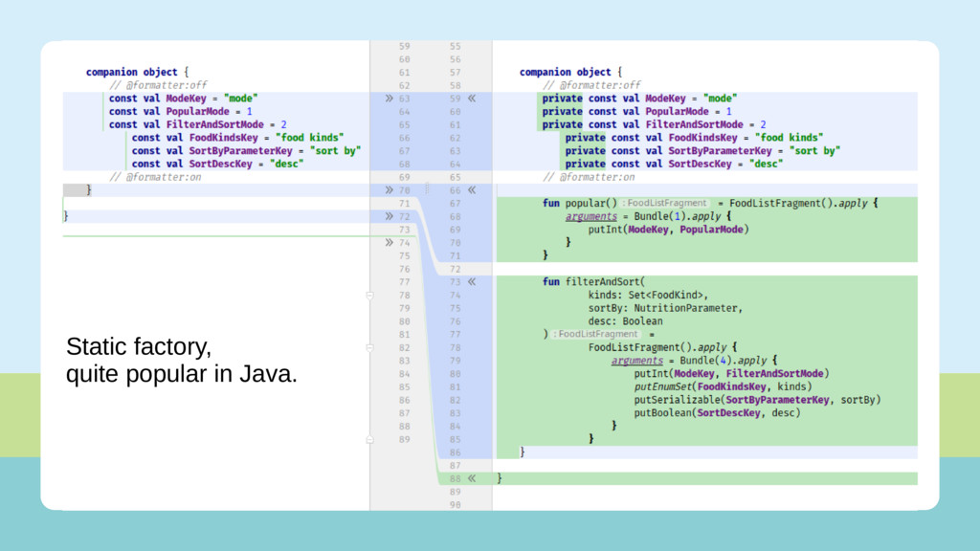Collapse the fold marker beside line 82
This screenshot has height=551, width=980.
(370, 347)
